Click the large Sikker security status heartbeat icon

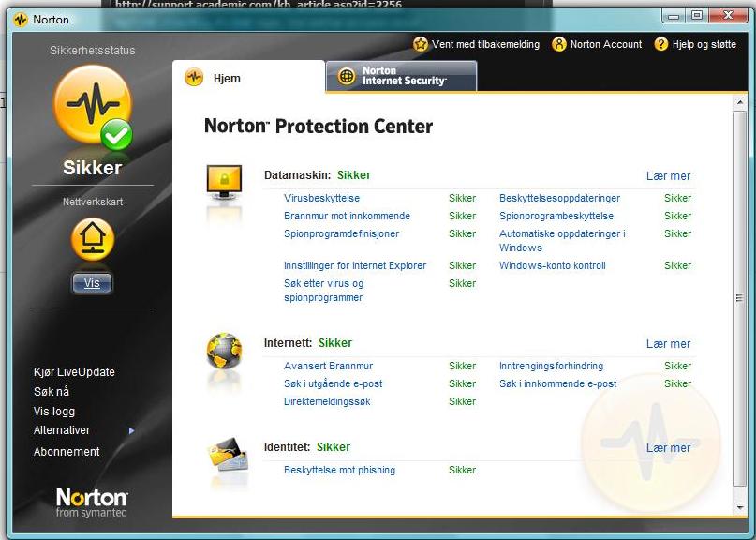coord(93,107)
